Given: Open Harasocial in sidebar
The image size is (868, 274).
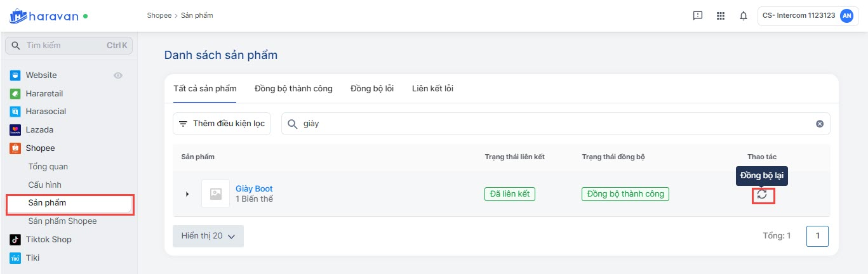Looking at the screenshot, I should [46, 111].
